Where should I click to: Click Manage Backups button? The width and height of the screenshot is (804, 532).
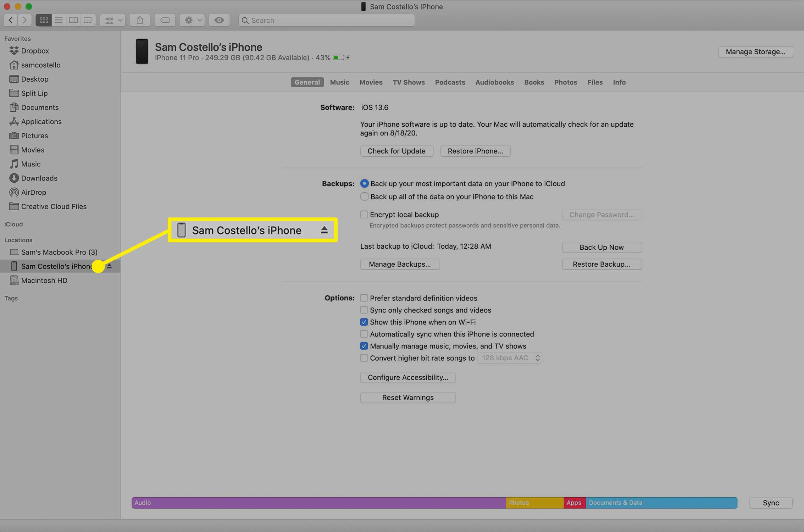400,264
